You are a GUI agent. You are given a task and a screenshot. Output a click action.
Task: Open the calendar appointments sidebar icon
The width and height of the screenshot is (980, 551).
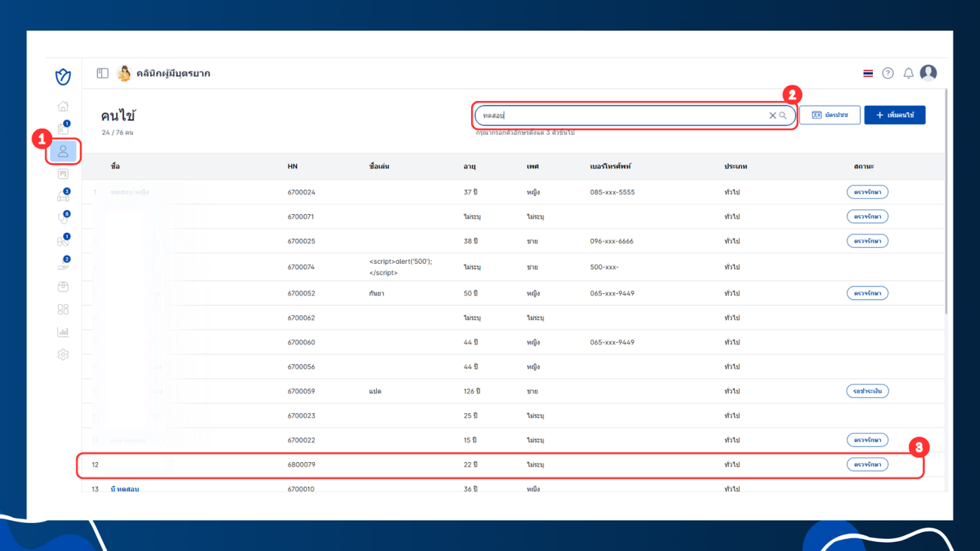[63, 129]
